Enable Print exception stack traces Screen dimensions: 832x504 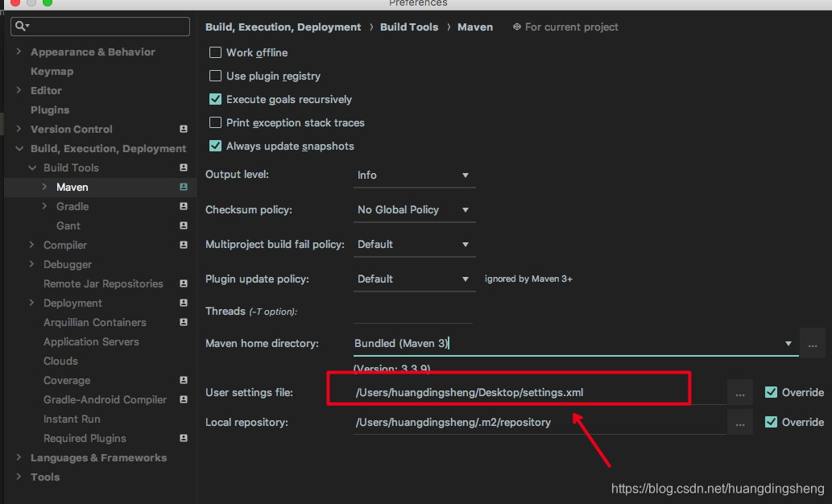tap(215, 122)
